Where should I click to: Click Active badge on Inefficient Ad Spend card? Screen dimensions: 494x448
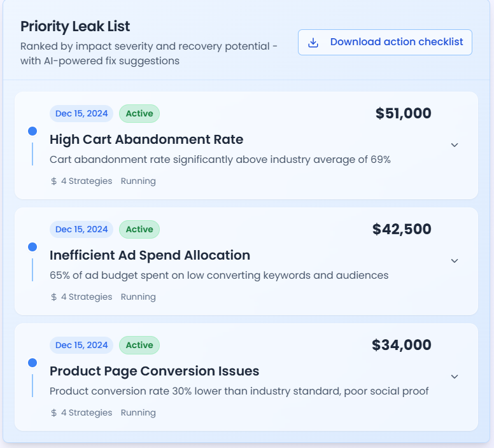139,230
